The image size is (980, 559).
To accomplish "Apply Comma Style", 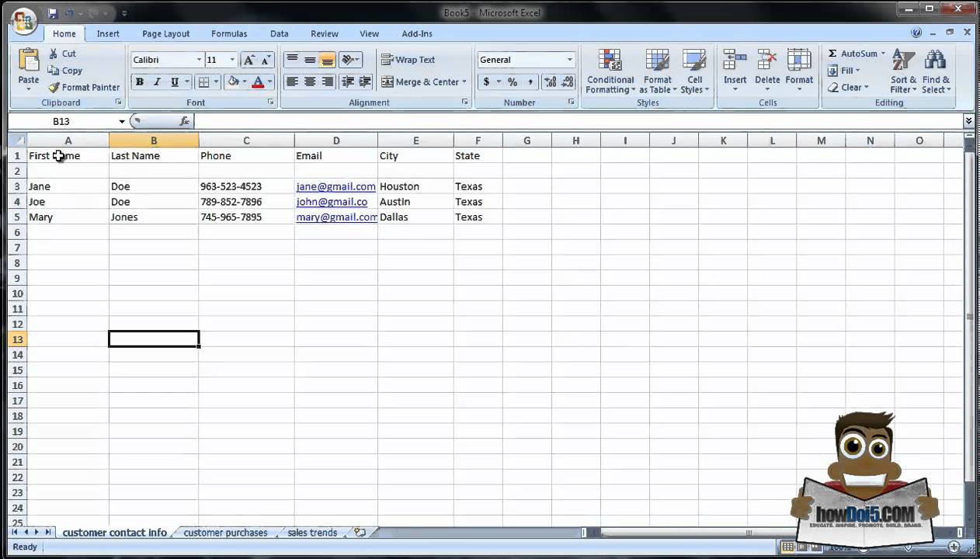I will click(530, 82).
